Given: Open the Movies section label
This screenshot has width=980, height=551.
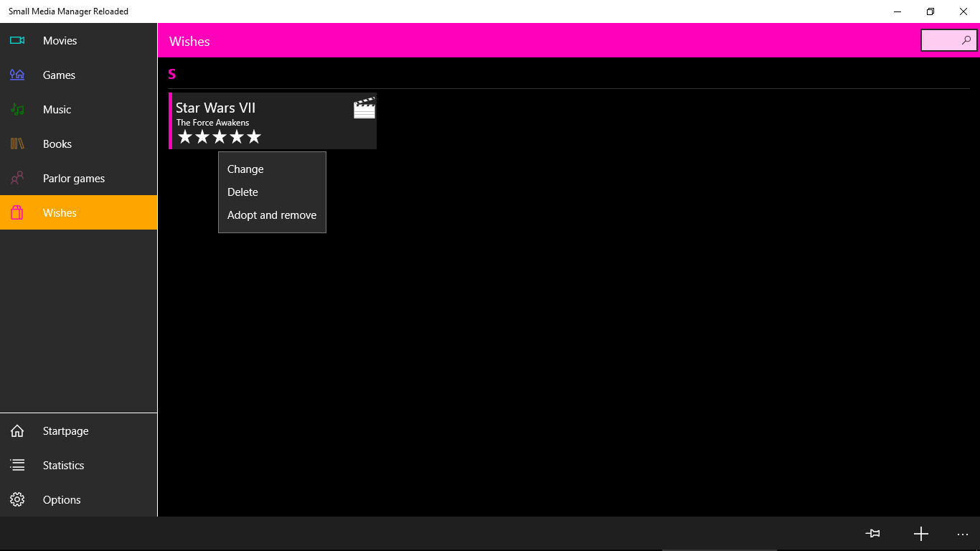Looking at the screenshot, I should pos(60,41).
